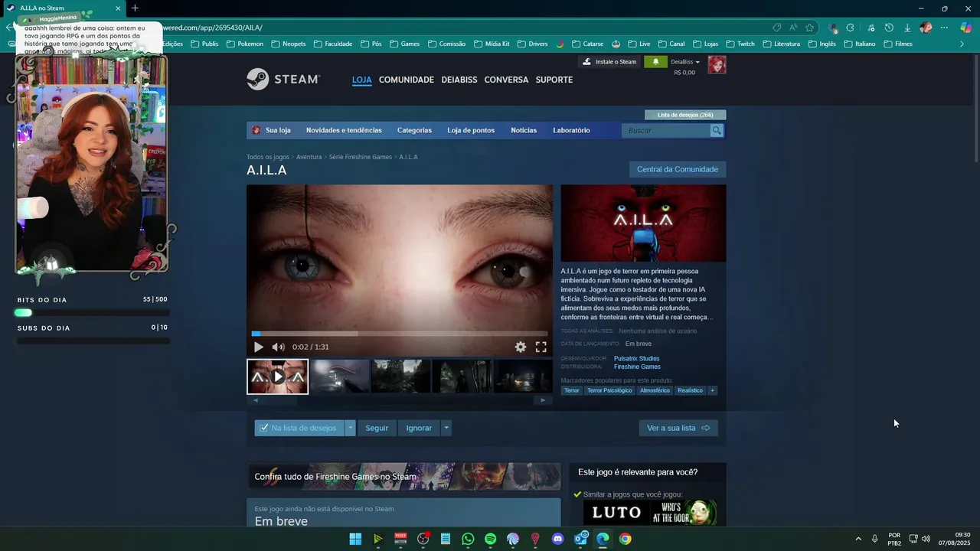Image resolution: width=980 pixels, height=551 pixels.
Task: Show hidden system tray icons chevron
Action: [857, 539]
